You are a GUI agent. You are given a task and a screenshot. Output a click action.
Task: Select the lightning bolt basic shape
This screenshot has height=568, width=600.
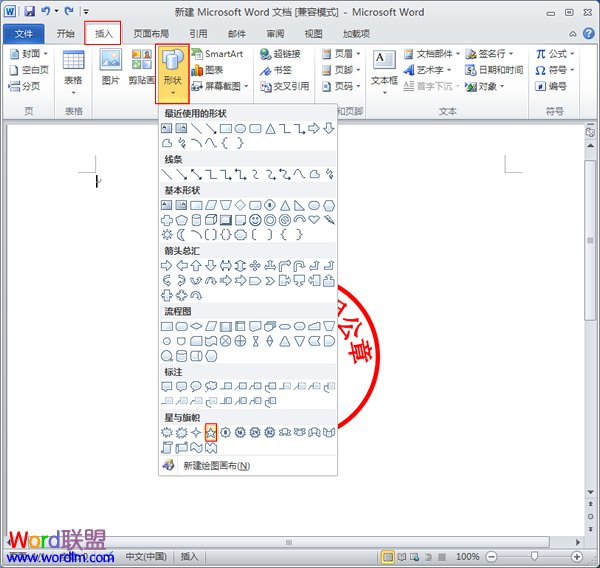329,220
